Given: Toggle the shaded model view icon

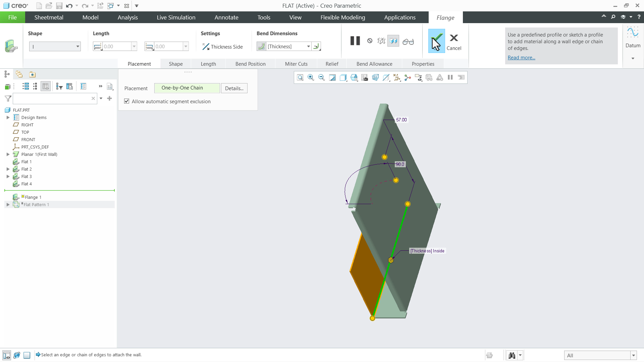Looking at the screenshot, I should coord(386,77).
